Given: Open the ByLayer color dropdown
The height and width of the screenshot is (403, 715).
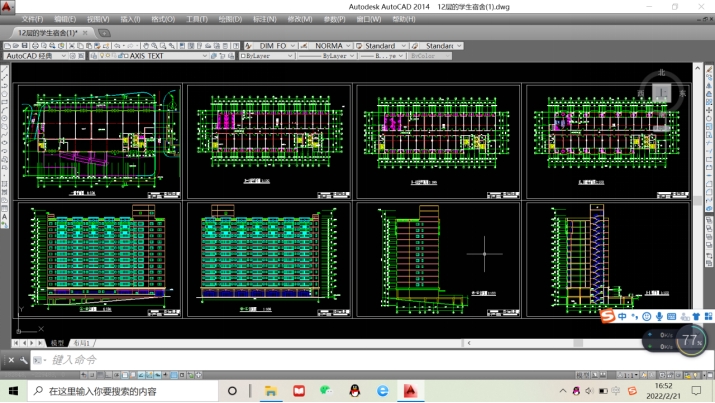Looking at the screenshot, I should click(291, 57).
